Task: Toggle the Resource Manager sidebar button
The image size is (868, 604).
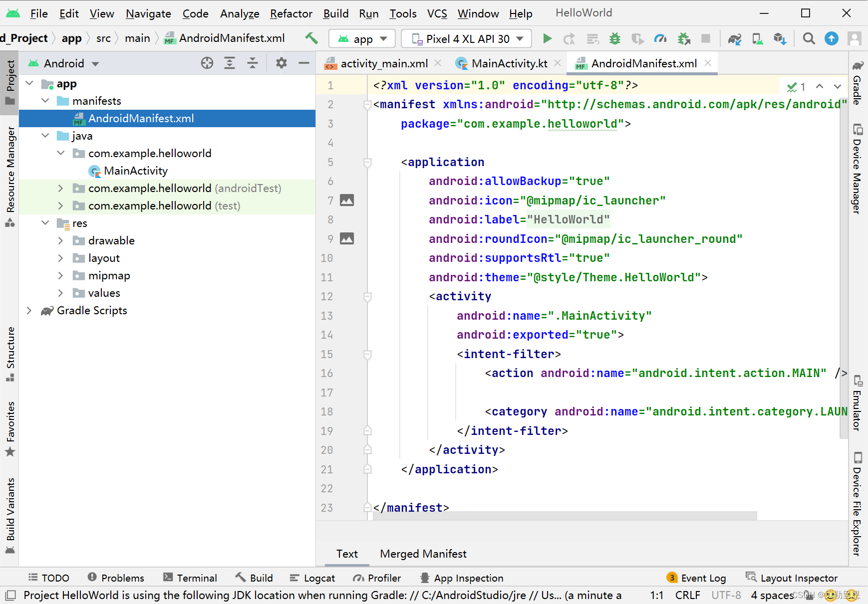Action: click(10, 177)
